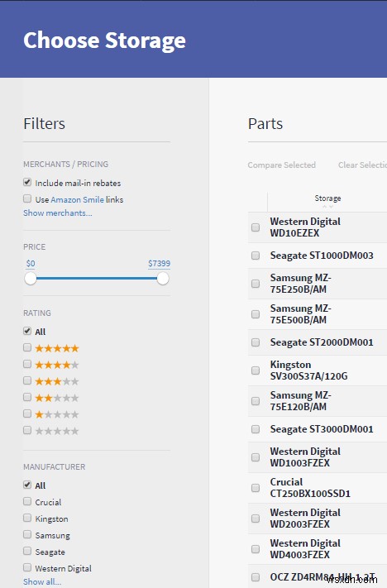Choose the zero-star rating filter

click(27, 430)
